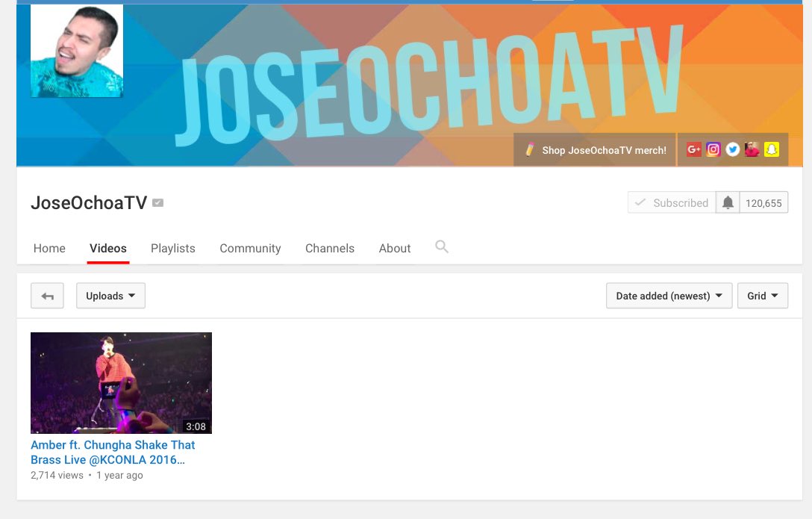This screenshot has width=812, height=519.
Task: Click the 120,655 subscriber count
Action: coord(763,202)
